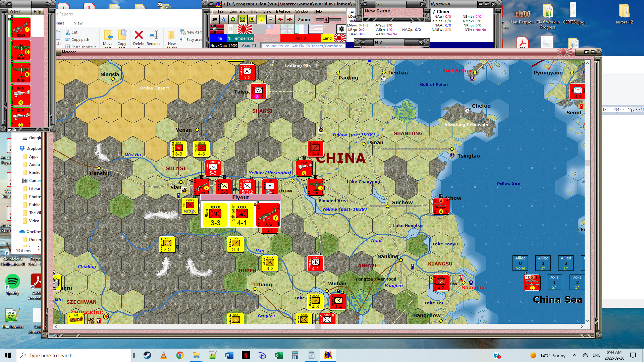Click the Help button in Select panel
Screen dimensions: 644x362
tap(37, 12)
